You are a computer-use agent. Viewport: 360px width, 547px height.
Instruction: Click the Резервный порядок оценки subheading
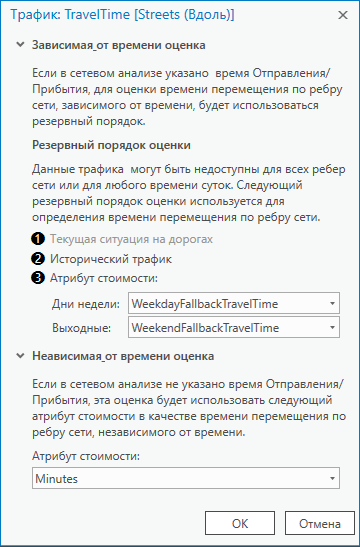pyautogui.click(x=111, y=145)
